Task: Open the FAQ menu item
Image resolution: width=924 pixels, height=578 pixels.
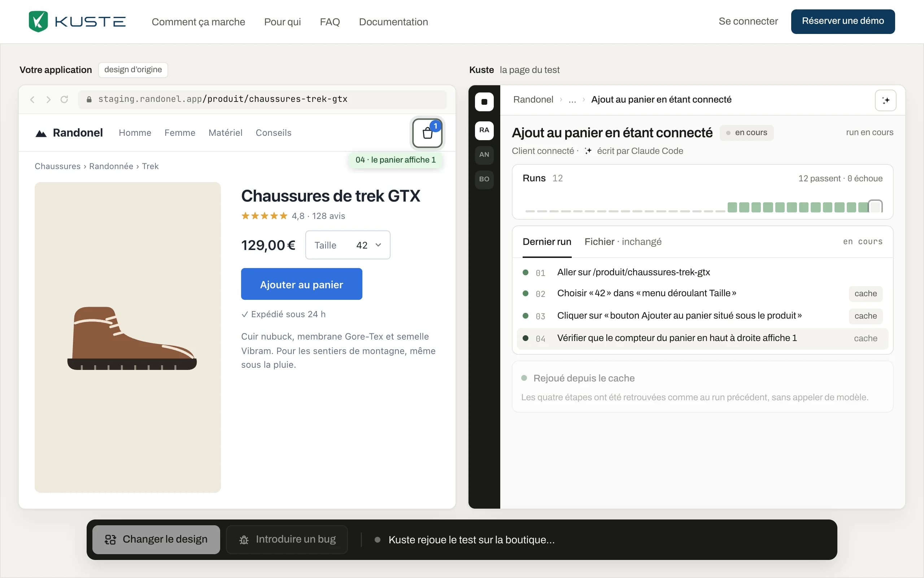Action: pos(330,22)
